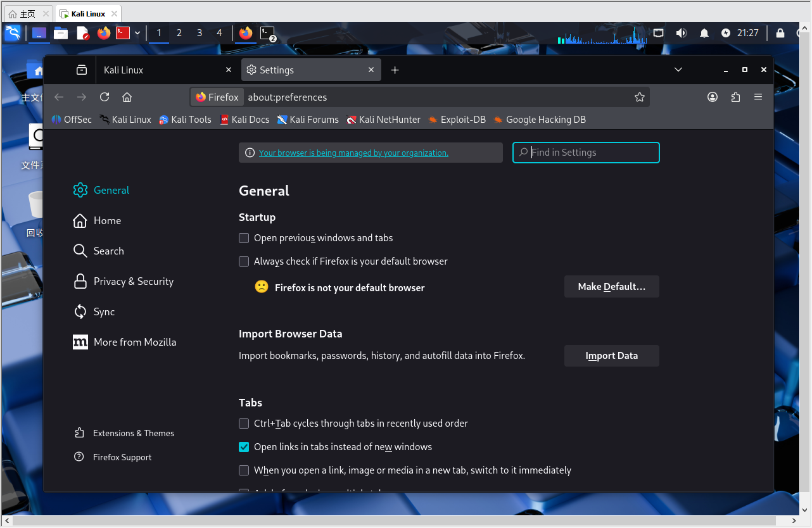Image resolution: width=812 pixels, height=528 pixels.
Task: Switch to workspace 2
Action: pyautogui.click(x=179, y=33)
